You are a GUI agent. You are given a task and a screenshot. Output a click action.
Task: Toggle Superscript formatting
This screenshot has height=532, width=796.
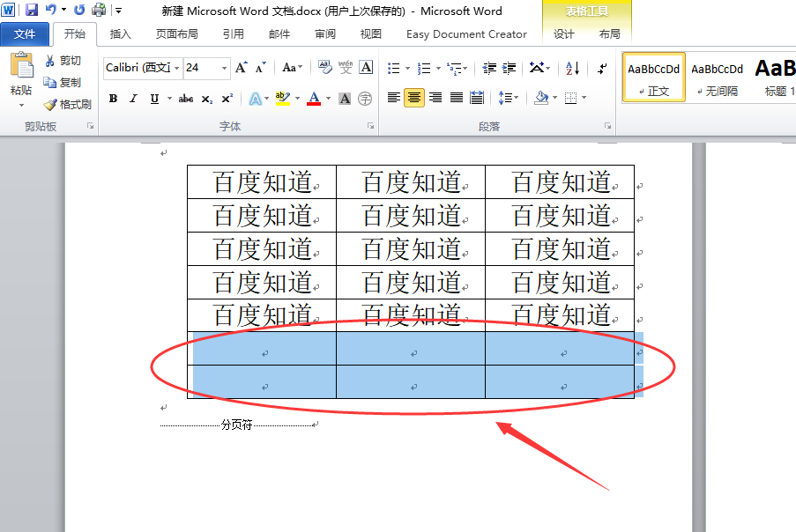[x=227, y=99]
